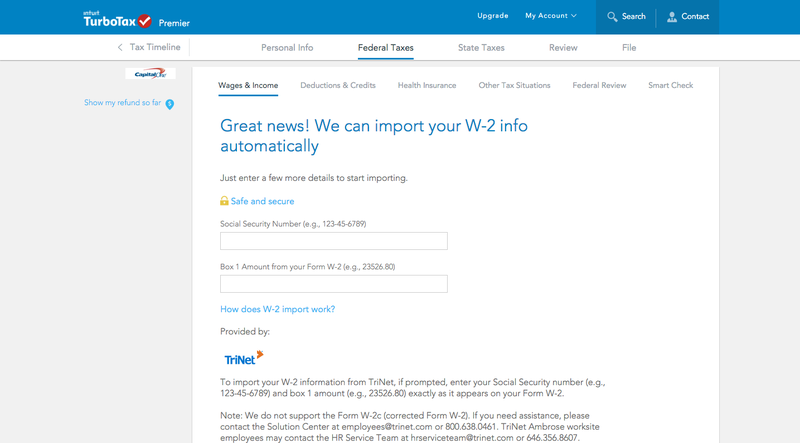
Task: Click the 'Provided by:' text
Action: 245,332
